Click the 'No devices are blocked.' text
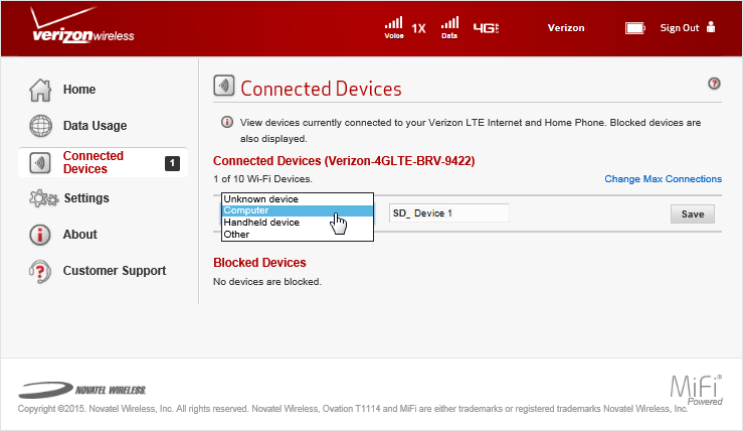This screenshot has width=743, height=431. pyautogui.click(x=267, y=282)
